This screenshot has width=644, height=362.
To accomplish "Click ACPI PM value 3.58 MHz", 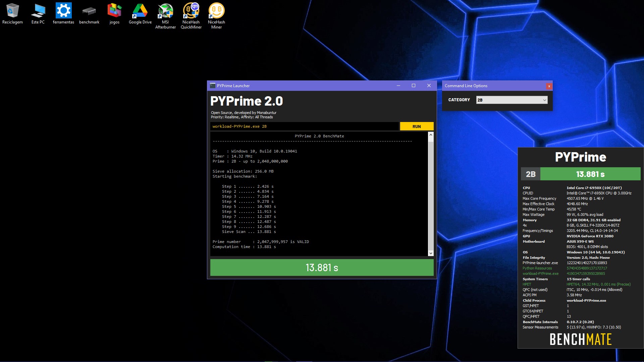I will tap(574, 295).
